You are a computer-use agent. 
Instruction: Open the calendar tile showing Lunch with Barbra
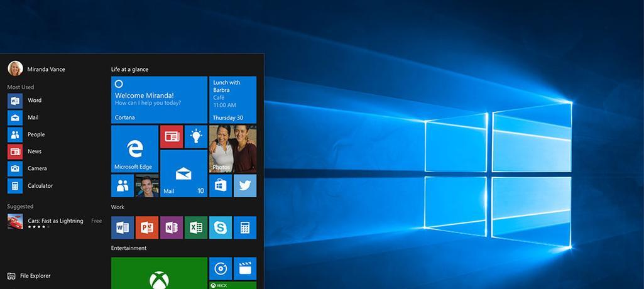point(233,100)
